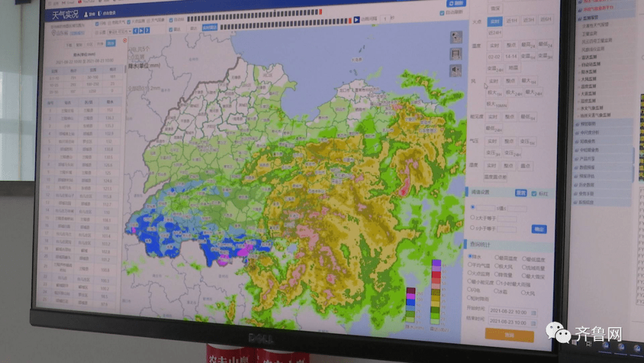Click the 地温 button
Image resolution: width=644 pixels, height=363 pixels.
513,68
